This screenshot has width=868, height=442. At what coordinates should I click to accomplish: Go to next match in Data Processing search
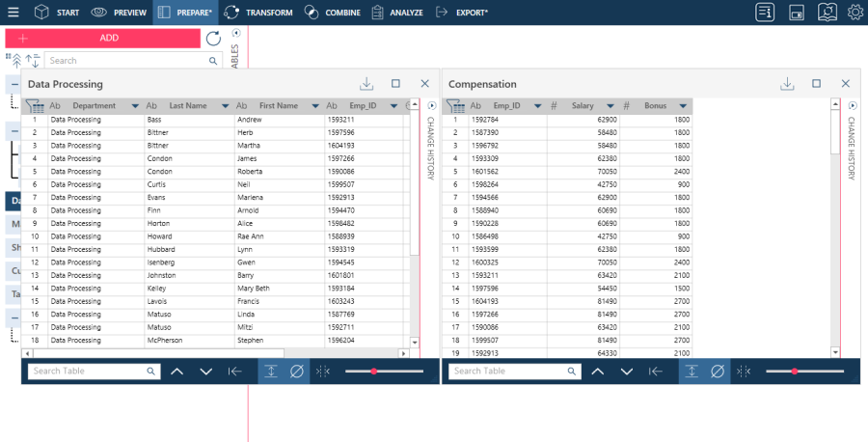(x=205, y=372)
